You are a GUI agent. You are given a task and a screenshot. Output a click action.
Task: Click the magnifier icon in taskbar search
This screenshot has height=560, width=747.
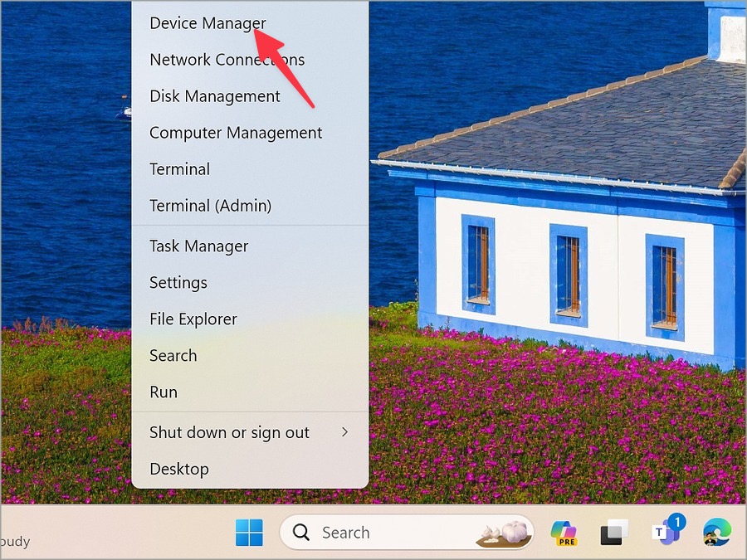click(x=301, y=532)
